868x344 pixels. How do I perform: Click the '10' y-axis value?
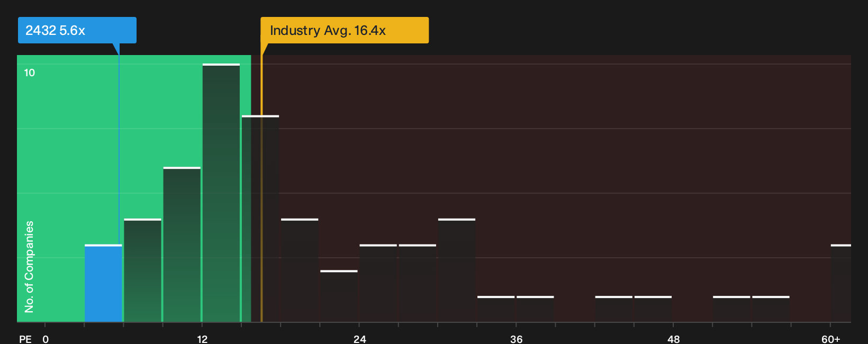click(x=30, y=73)
